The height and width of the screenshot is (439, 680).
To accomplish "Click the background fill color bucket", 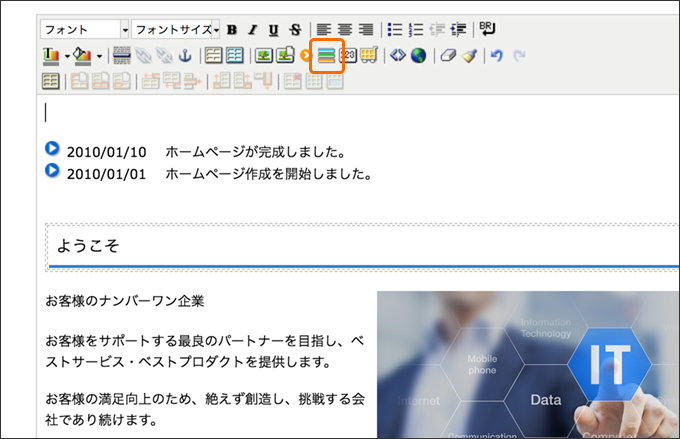I will pos(82,56).
